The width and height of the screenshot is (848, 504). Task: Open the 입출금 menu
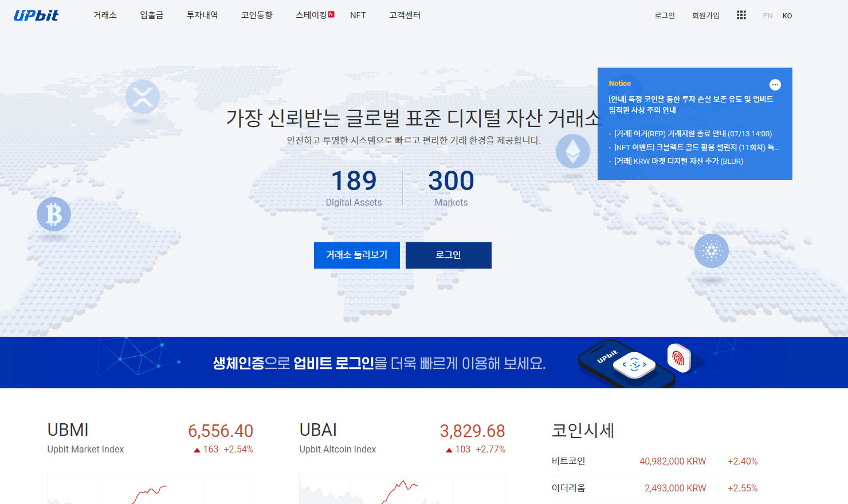click(x=152, y=15)
